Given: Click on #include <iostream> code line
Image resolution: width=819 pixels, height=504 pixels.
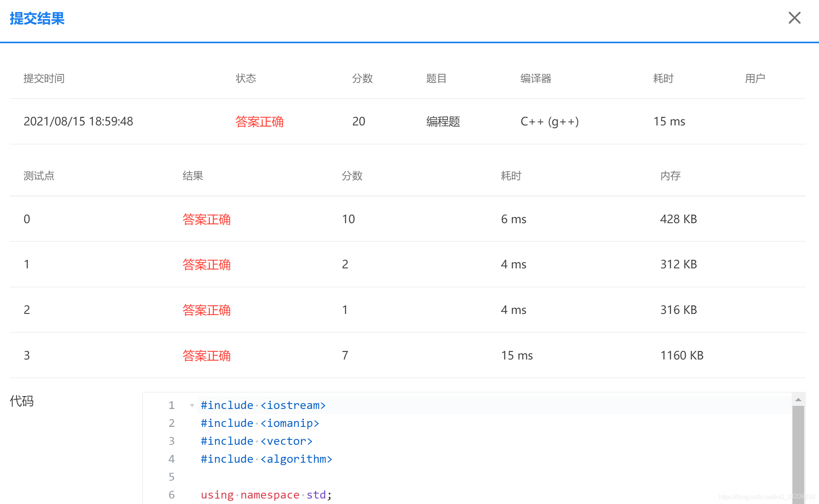Looking at the screenshot, I should coord(263,405).
